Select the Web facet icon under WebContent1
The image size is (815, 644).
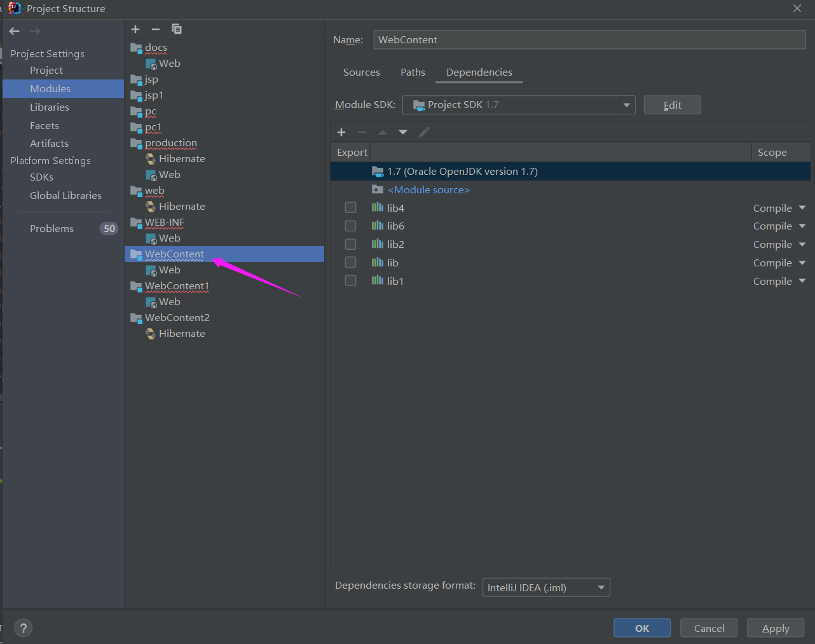[151, 302]
